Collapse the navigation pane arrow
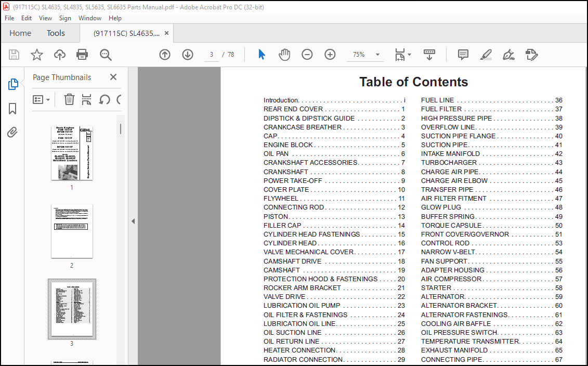Screen dimensions: 588x366 click(x=133, y=221)
